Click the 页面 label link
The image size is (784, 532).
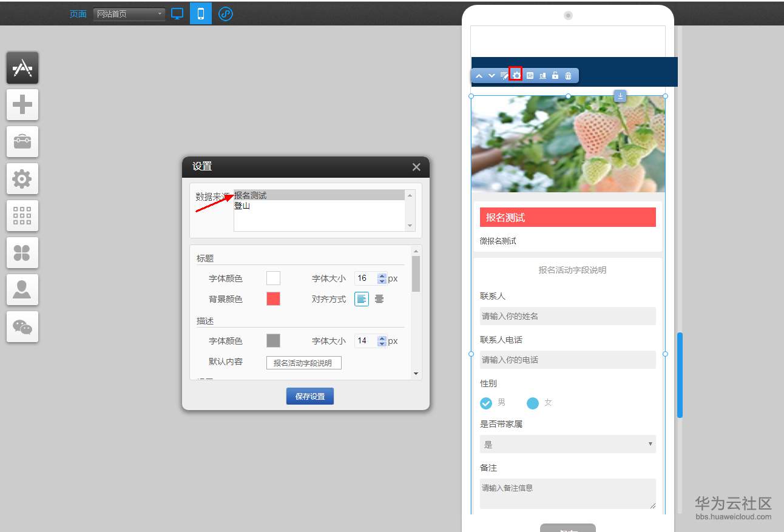click(78, 14)
